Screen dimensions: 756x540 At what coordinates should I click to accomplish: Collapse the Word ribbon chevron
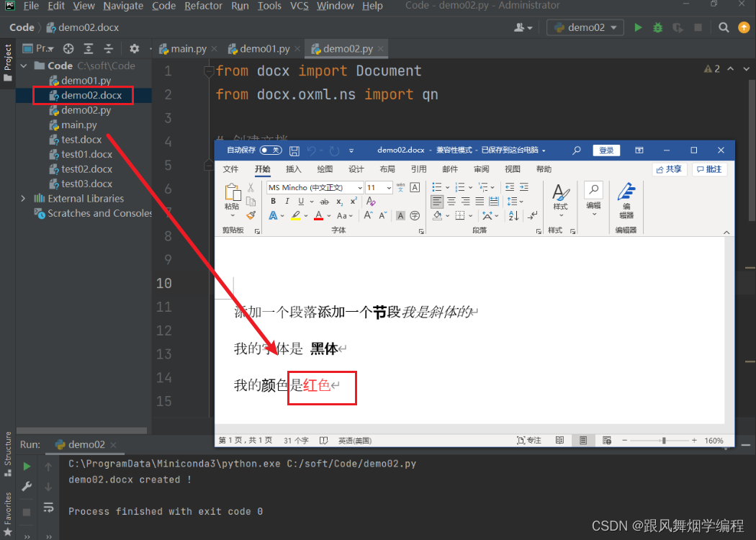[726, 232]
